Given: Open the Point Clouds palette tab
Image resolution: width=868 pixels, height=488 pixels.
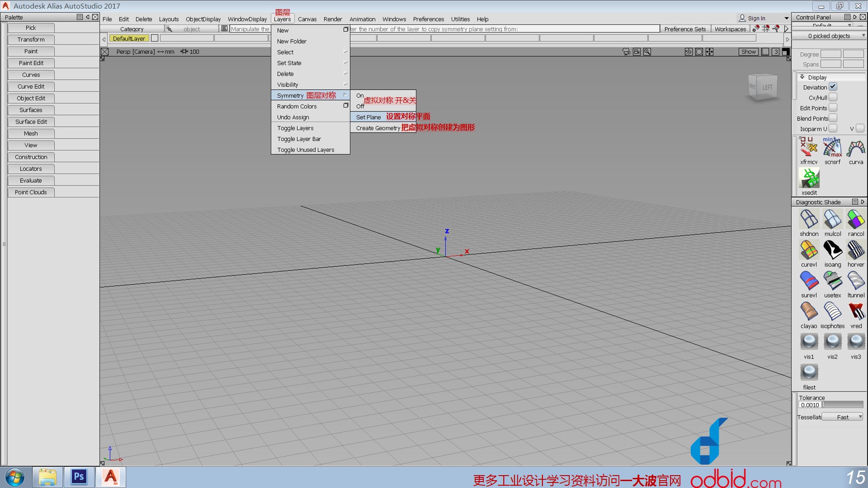Looking at the screenshot, I should pyautogui.click(x=31, y=192).
